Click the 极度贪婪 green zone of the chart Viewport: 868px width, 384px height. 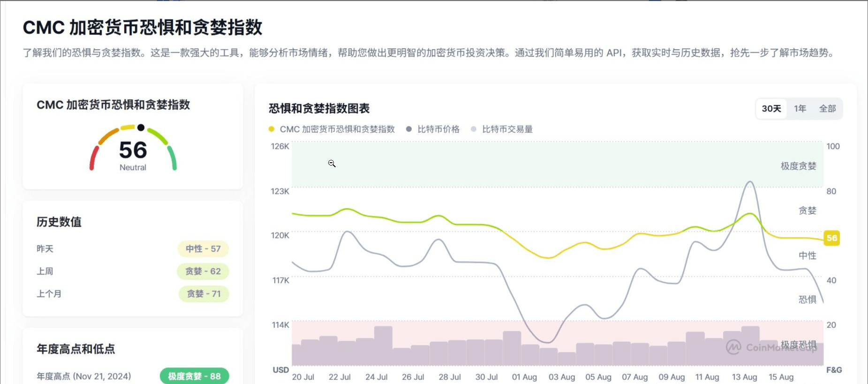(x=557, y=165)
